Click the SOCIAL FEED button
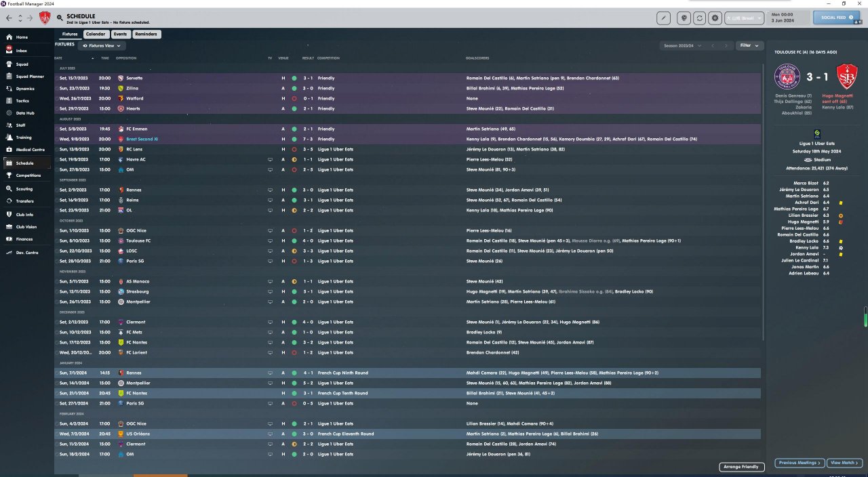Image resolution: width=868 pixels, height=477 pixels. [836, 18]
